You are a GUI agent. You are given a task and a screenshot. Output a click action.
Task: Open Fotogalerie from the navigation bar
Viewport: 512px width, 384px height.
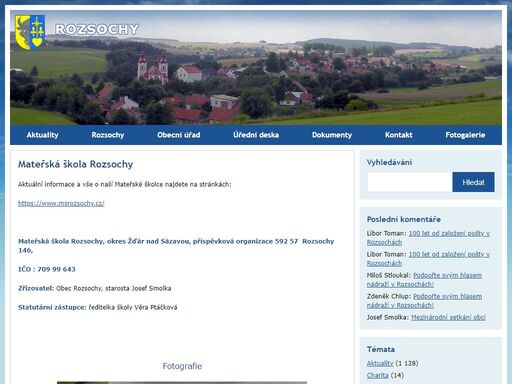[x=465, y=135]
